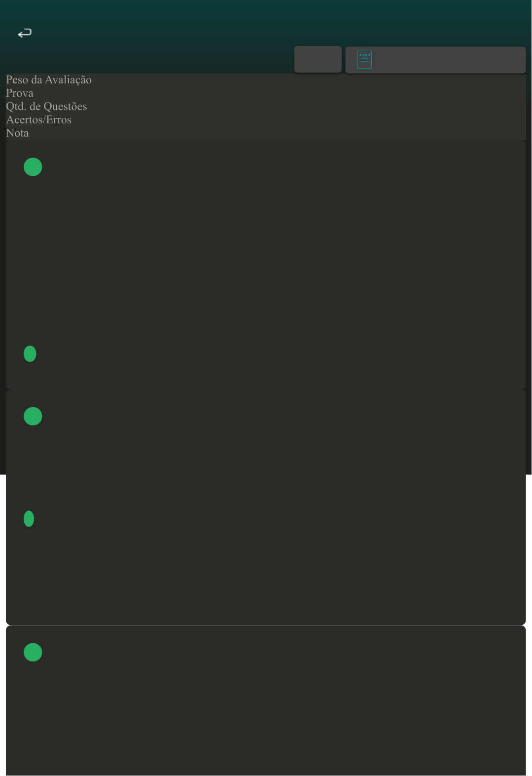Select the large green circle in first card
Image resolution: width=532 pixels, height=776 pixels.
[x=33, y=167]
